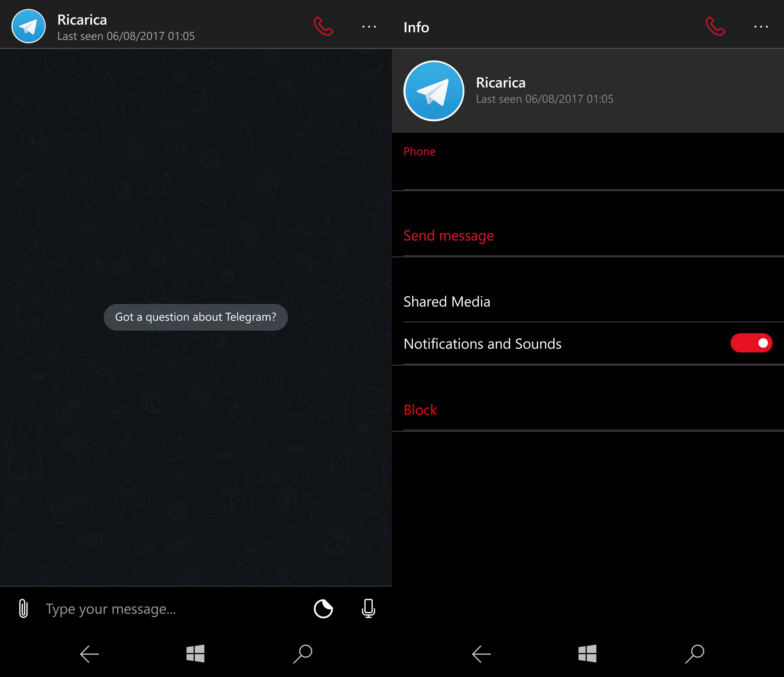Open the three-dot menu in the Info header

tap(761, 26)
